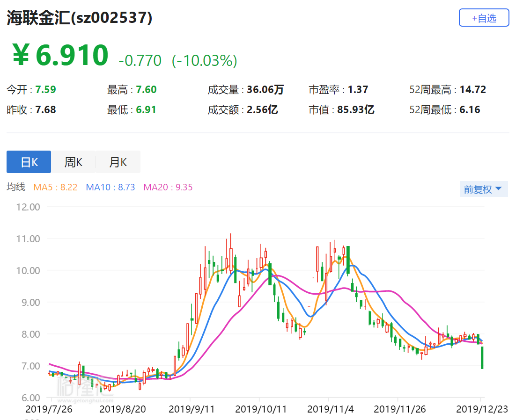Add stock to watchlist with +自选
Image resolution: width=523 pixels, height=420 pixels.
484,18
